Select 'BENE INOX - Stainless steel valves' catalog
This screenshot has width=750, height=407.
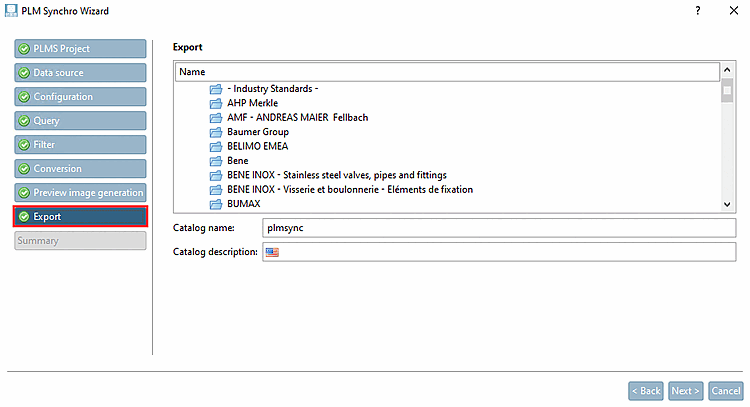(337, 175)
